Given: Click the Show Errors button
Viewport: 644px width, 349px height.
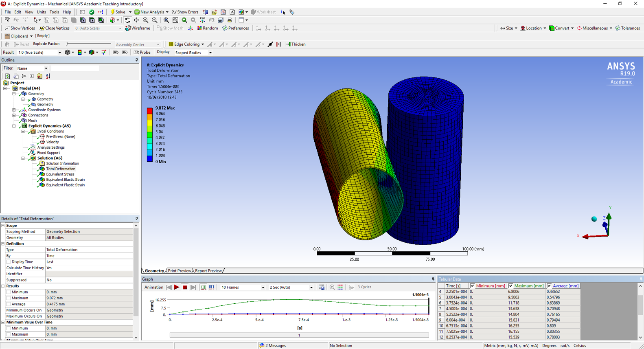Looking at the screenshot, I should (185, 12).
